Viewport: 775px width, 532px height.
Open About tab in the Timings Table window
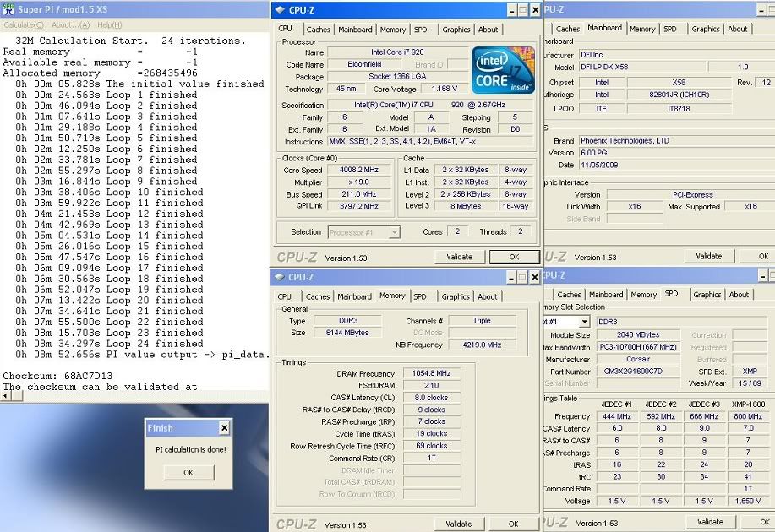point(739,295)
